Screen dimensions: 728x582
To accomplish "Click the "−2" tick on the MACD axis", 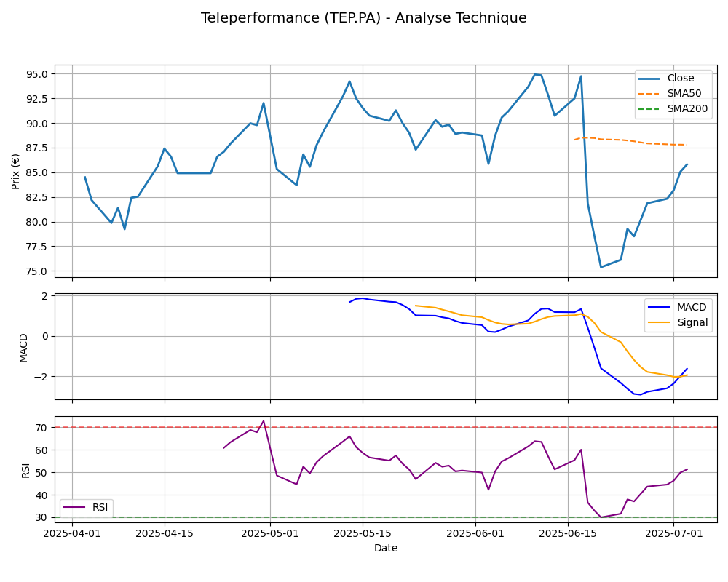I will [x=41, y=376].
